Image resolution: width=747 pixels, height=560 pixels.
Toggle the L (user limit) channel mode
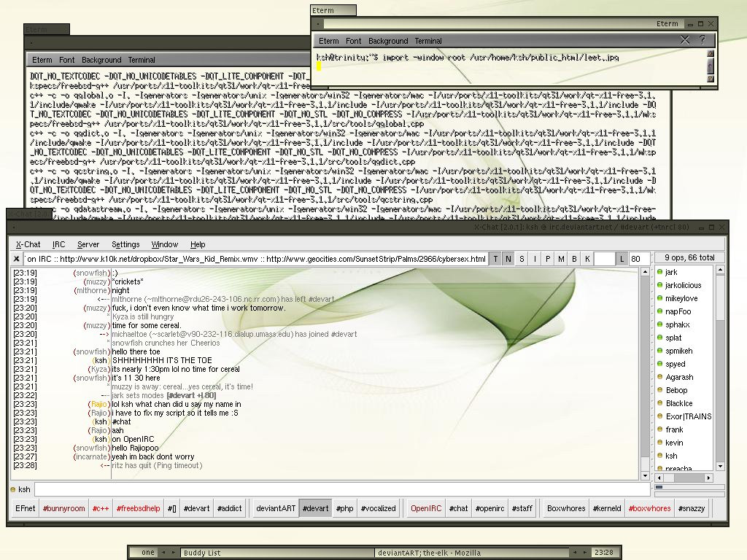pyautogui.click(x=622, y=259)
